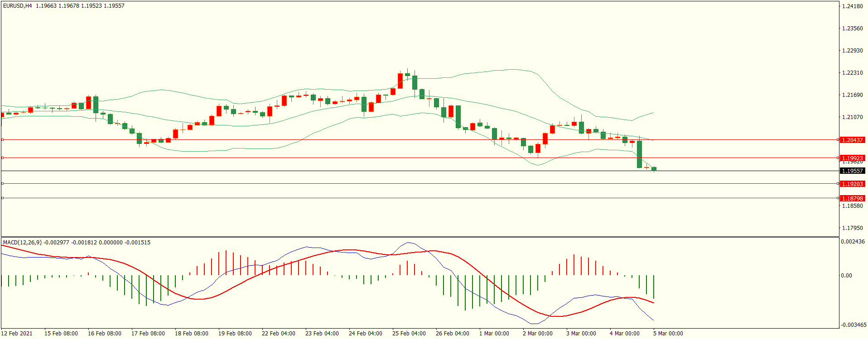Click the red 1.20437 price label
Screen dimensions: 868x339
click(852, 140)
